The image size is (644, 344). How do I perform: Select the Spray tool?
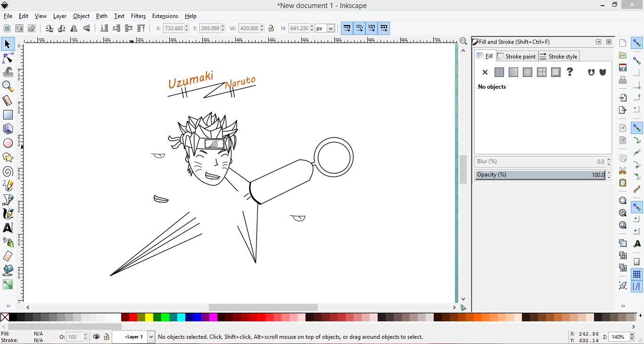[x=8, y=242]
